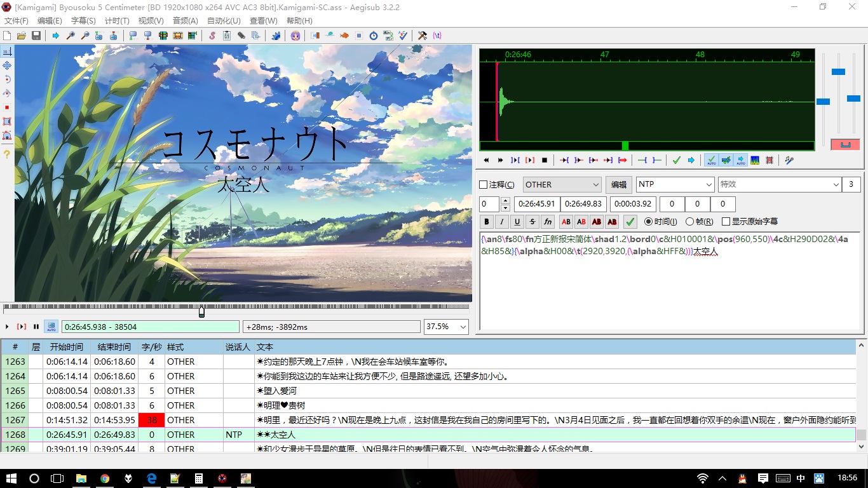Play video with the play triangle

click(7, 327)
